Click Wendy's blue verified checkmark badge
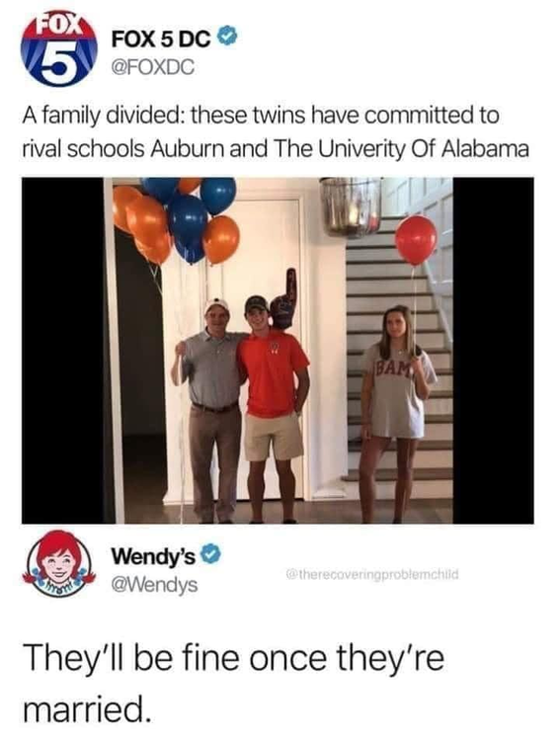 tap(211, 553)
